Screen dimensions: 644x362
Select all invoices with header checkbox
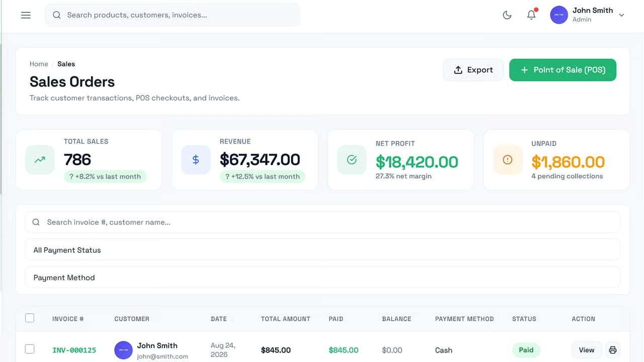coord(30,318)
